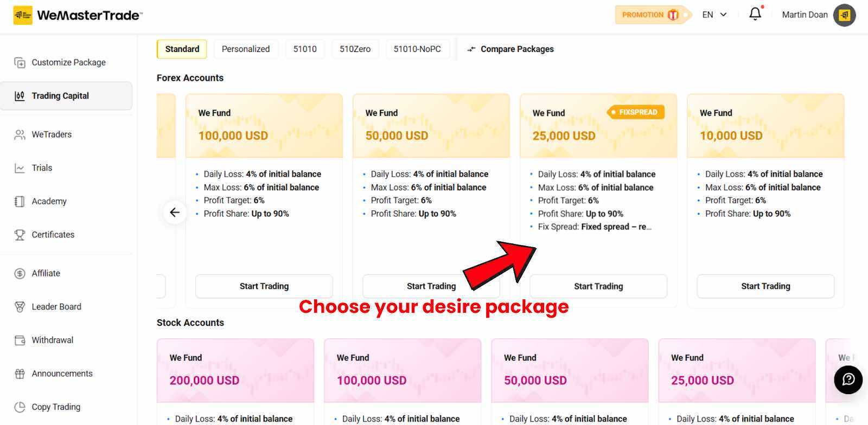This screenshot has height=425, width=868.
Task: Open the Martin Doan account menu
Action: click(805, 15)
